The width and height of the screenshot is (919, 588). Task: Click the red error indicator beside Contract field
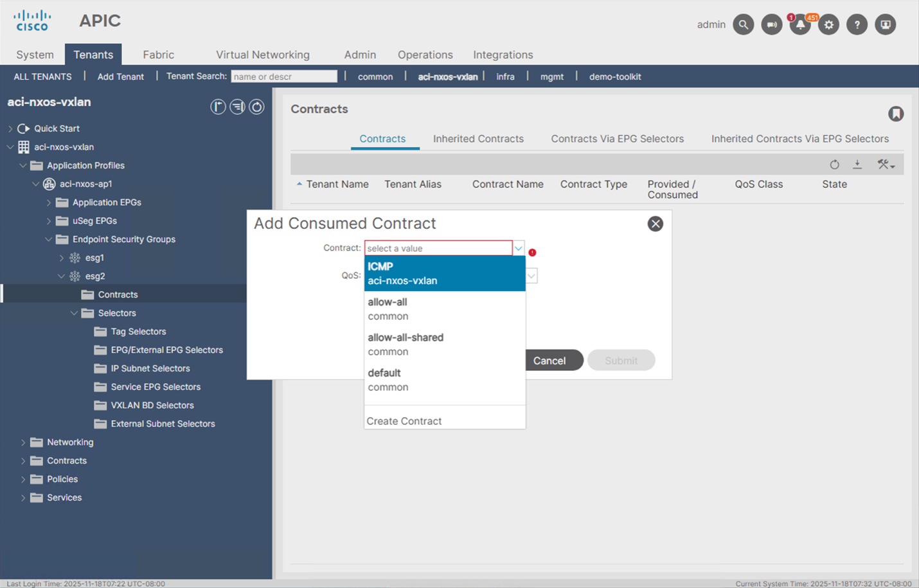[x=532, y=253]
